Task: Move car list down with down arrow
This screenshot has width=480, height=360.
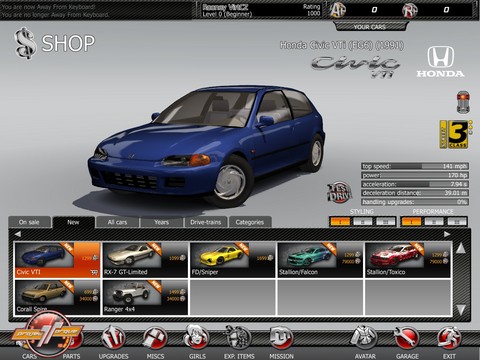Action: point(461,310)
